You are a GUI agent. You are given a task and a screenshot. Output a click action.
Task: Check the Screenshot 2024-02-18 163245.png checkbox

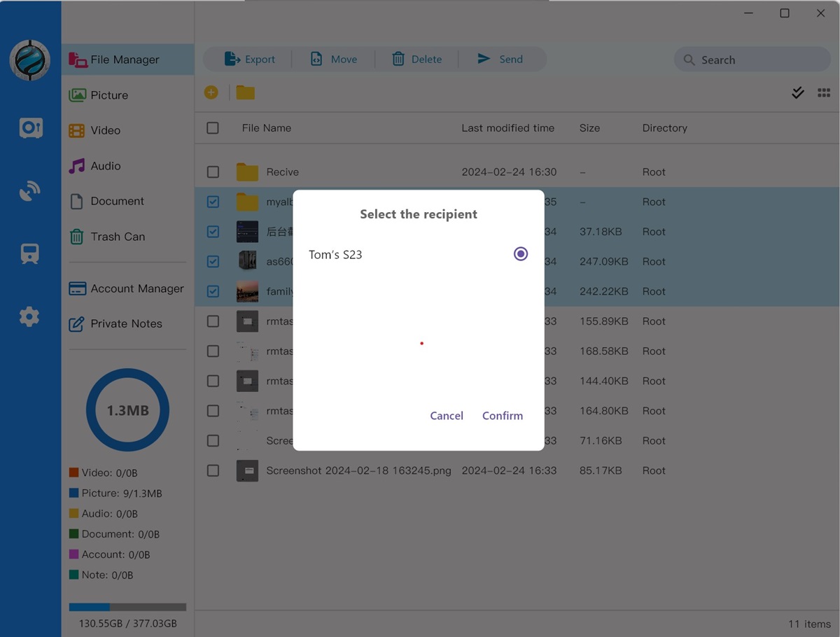[x=213, y=471]
